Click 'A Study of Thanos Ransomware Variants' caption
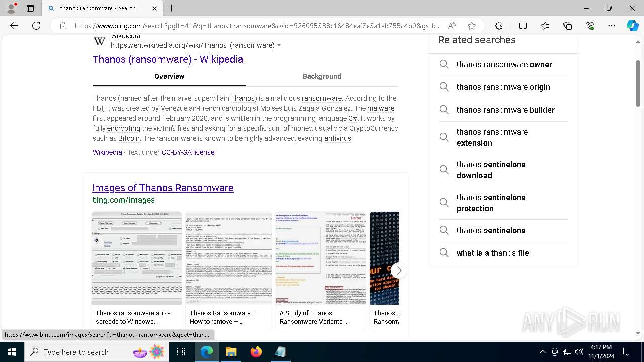The width and height of the screenshot is (644, 362). [314, 317]
